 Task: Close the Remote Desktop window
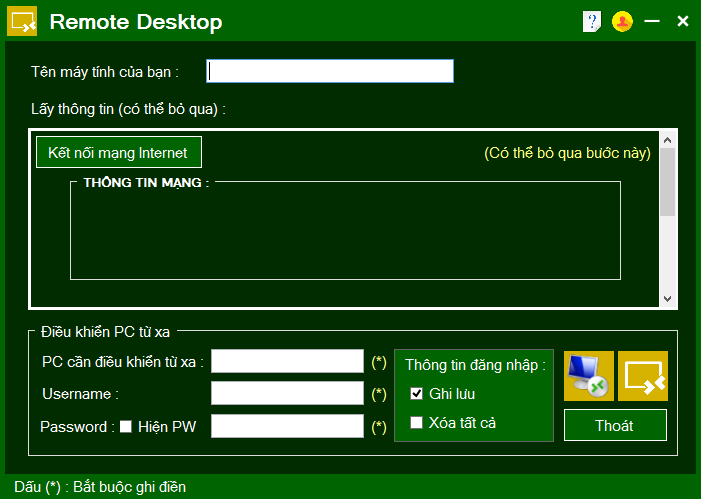click(683, 21)
